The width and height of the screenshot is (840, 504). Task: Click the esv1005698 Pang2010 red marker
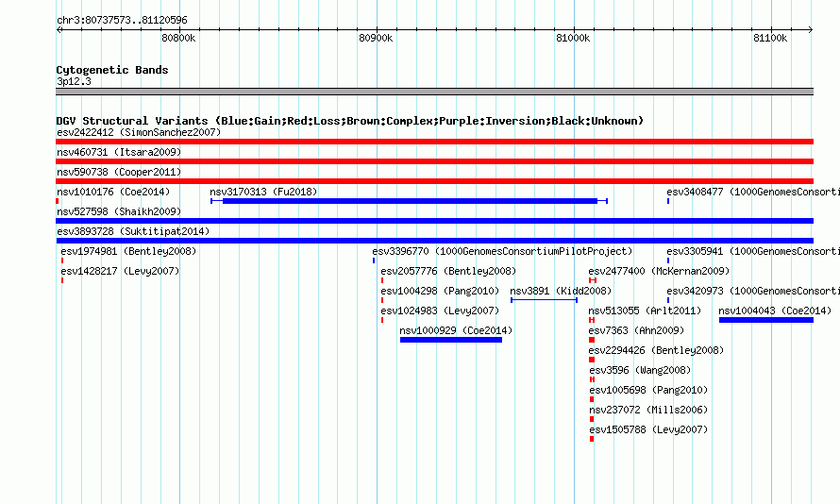592,399
